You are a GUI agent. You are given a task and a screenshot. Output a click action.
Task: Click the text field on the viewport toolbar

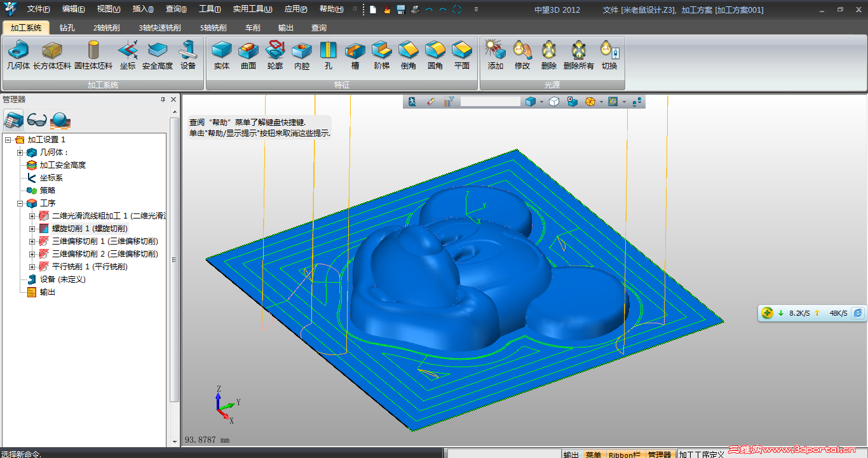pos(490,101)
